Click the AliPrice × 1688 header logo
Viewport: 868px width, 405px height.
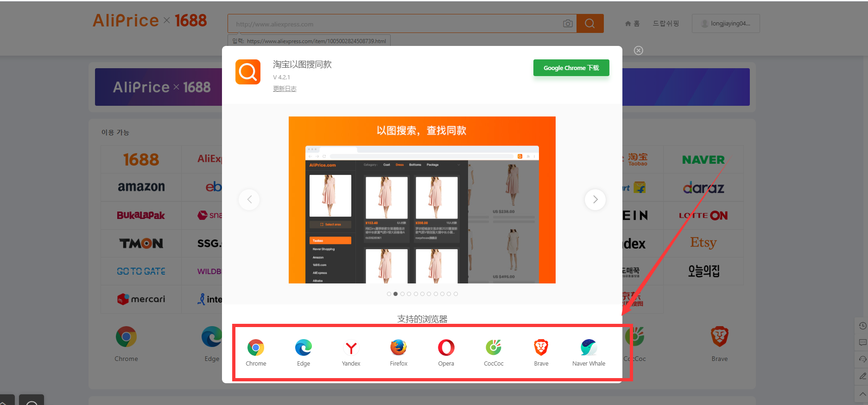[x=150, y=20]
